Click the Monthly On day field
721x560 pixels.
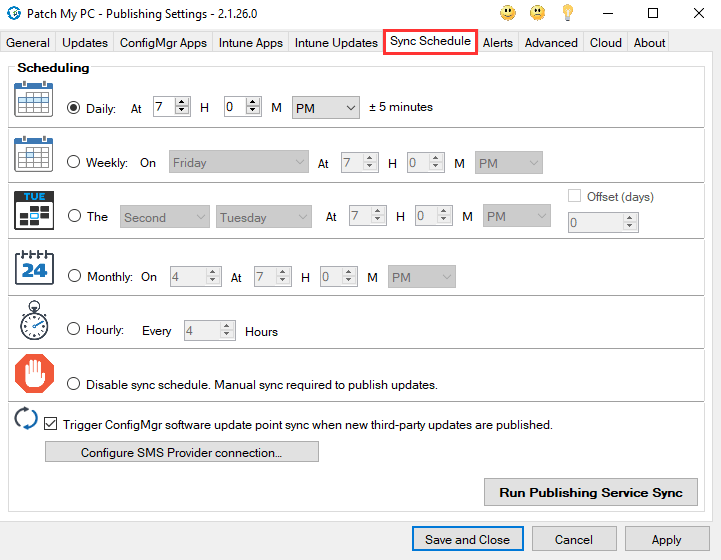tap(189, 277)
